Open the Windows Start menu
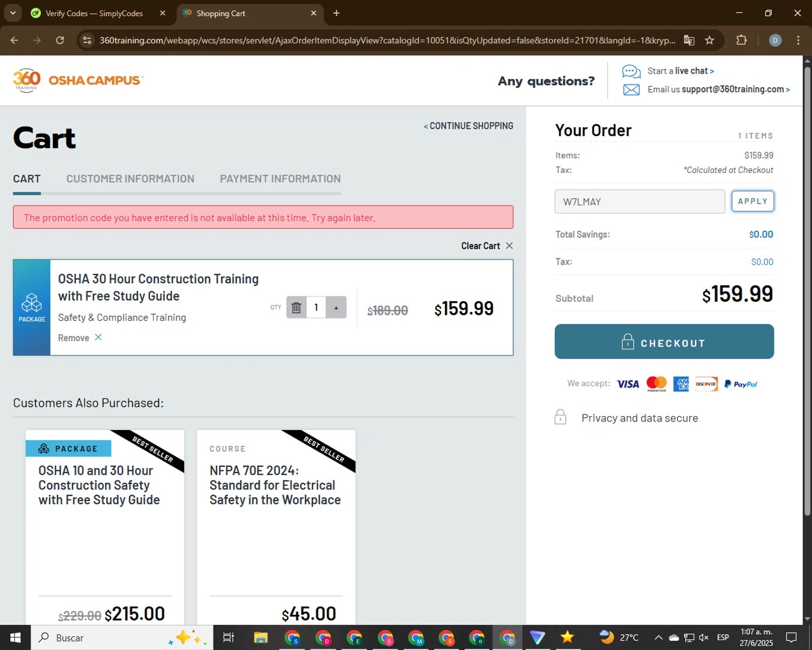The width and height of the screenshot is (812, 650). click(15, 638)
